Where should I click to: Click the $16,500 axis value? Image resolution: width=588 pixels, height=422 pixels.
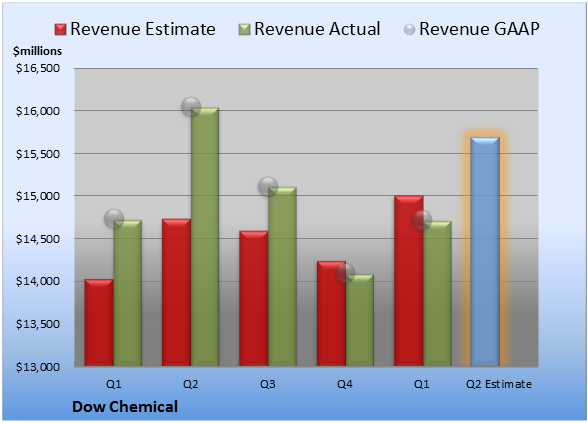coord(38,68)
